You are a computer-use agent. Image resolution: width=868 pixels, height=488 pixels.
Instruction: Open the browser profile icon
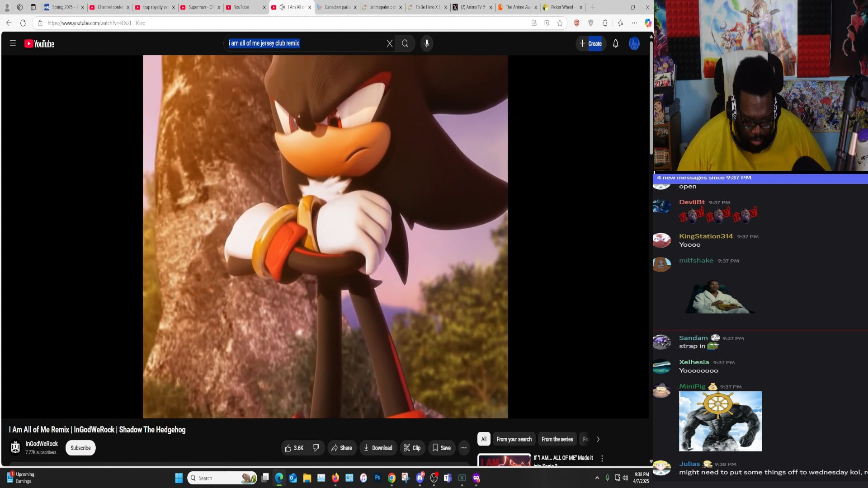[7, 7]
